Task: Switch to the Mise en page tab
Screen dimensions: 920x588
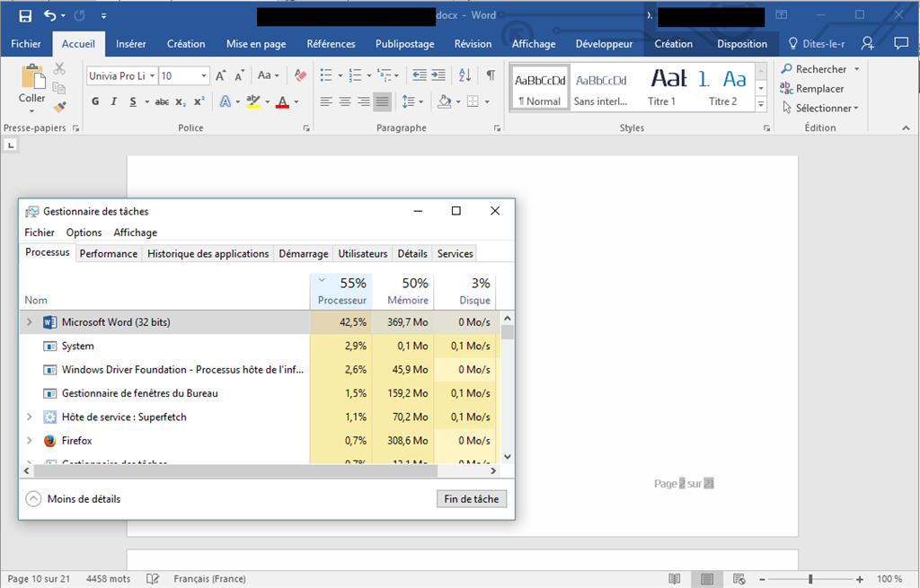Action: [x=256, y=44]
